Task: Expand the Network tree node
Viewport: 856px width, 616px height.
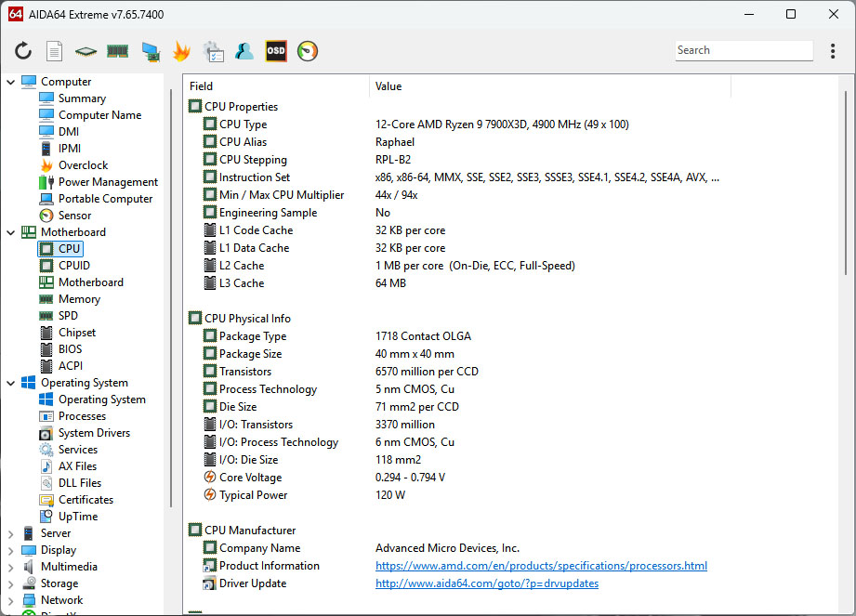Action: 10,601
